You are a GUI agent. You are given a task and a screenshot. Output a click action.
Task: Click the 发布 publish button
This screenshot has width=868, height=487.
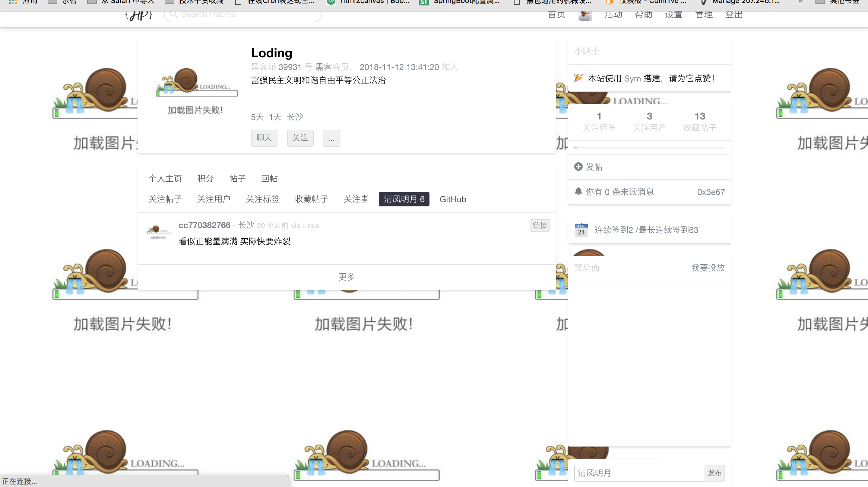click(714, 473)
